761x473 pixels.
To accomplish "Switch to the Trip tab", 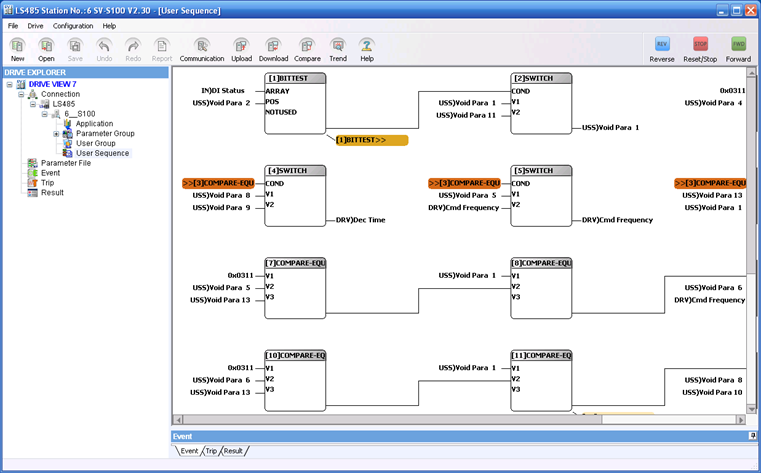I will click(211, 451).
